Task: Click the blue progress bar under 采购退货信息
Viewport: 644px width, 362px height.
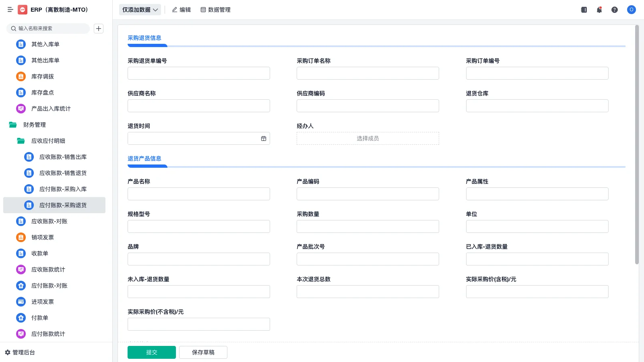Action: (147, 45)
